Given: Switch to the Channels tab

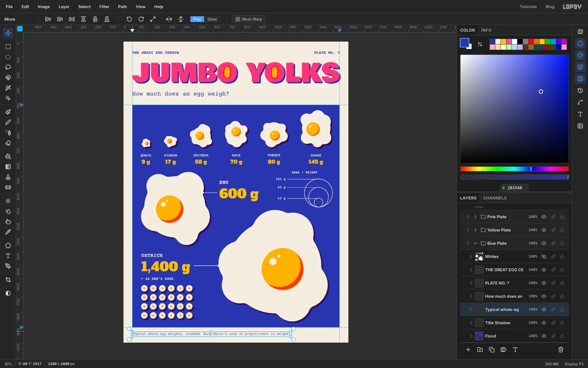Looking at the screenshot, I should tap(495, 198).
